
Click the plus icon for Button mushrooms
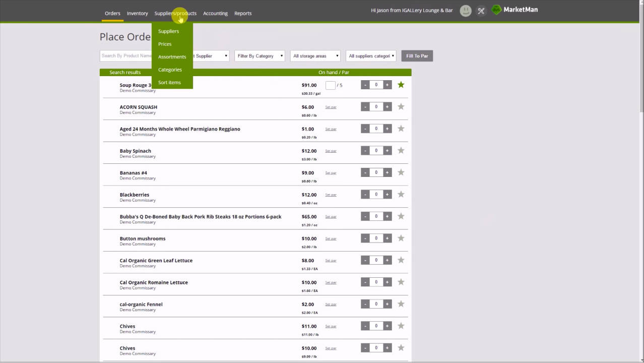tap(387, 238)
